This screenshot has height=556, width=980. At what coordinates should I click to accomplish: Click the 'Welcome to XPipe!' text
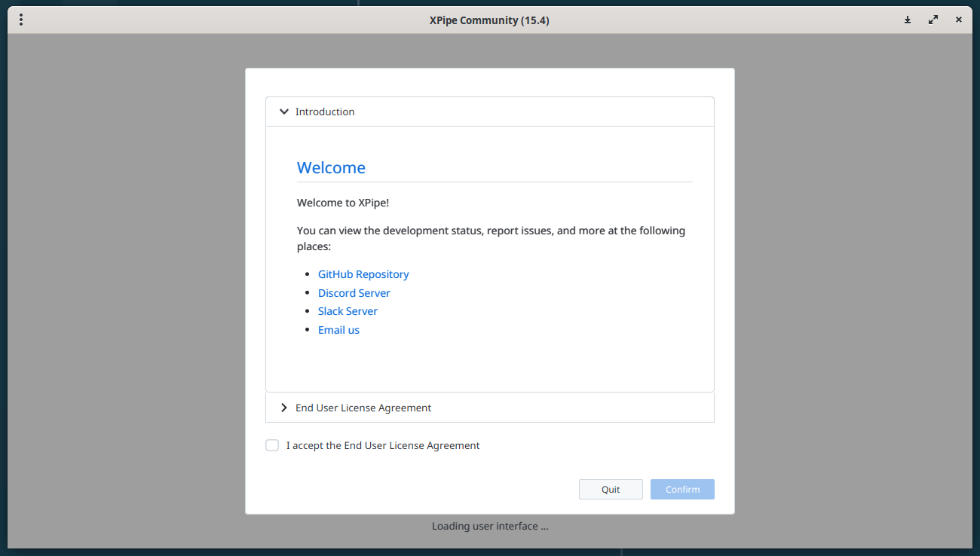343,203
